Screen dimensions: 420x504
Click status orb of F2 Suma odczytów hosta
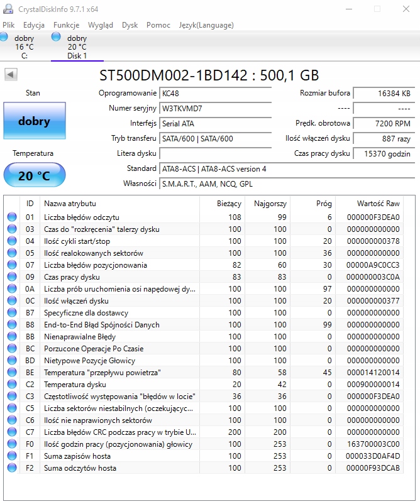(12, 468)
